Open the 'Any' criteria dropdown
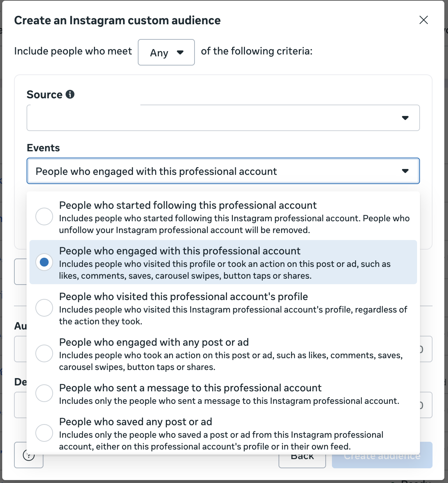Viewport: 448px width, 483px height. pos(166,52)
